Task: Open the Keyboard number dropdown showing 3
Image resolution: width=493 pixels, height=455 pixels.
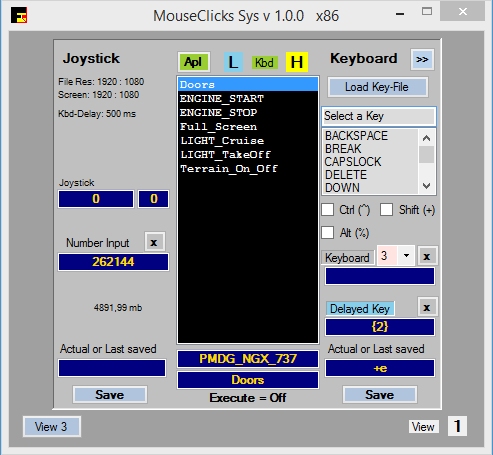Action: pos(406,256)
